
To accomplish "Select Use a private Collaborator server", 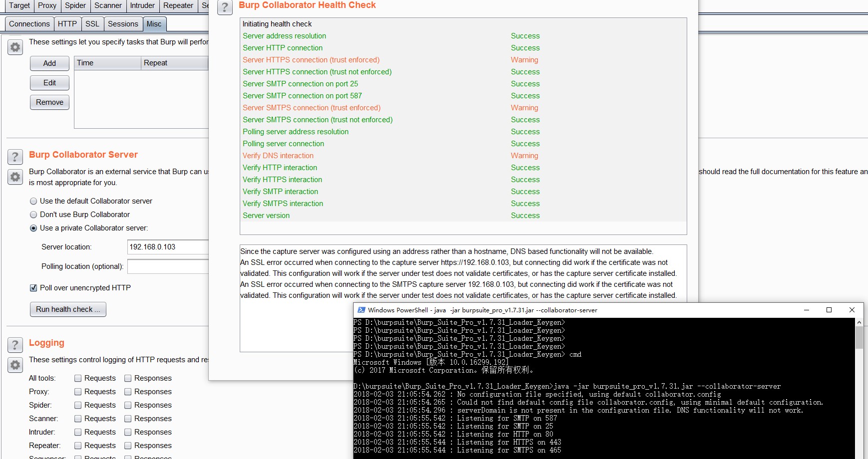I will click(33, 228).
